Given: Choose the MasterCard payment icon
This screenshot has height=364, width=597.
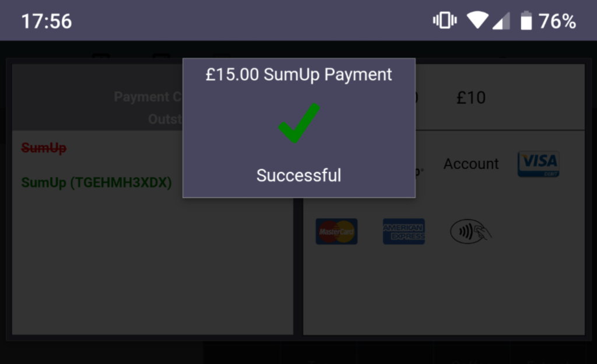Looking at the screenshot, I should click(x=336, y=231).
